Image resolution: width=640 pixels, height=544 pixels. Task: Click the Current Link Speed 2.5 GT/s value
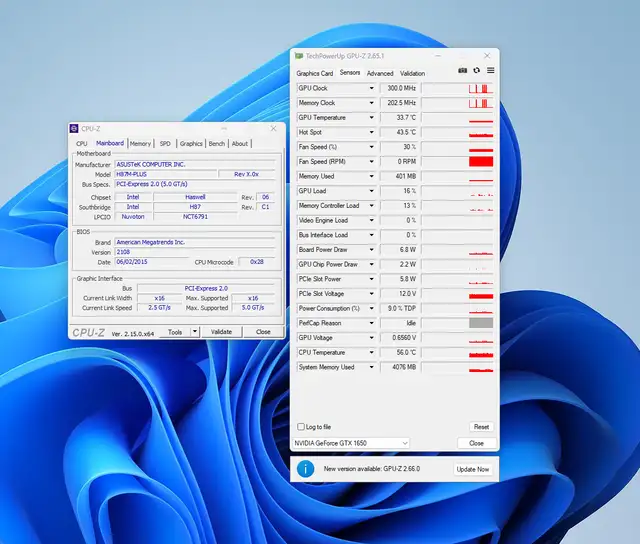(159, 308)
